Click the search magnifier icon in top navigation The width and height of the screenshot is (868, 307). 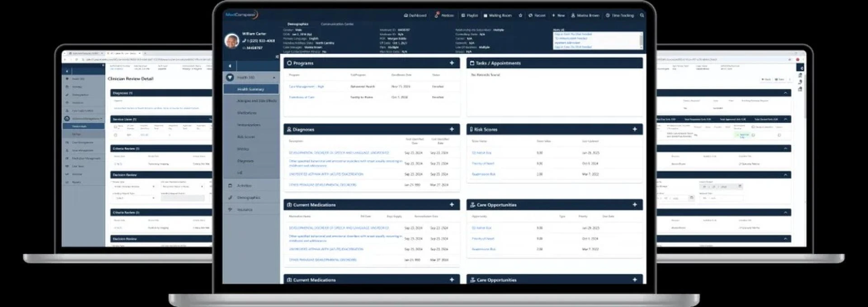(642, 15)
